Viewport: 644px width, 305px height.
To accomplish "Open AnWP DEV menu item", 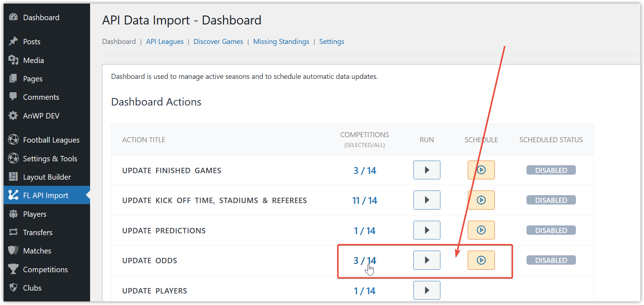I will [x=47, y=116].
